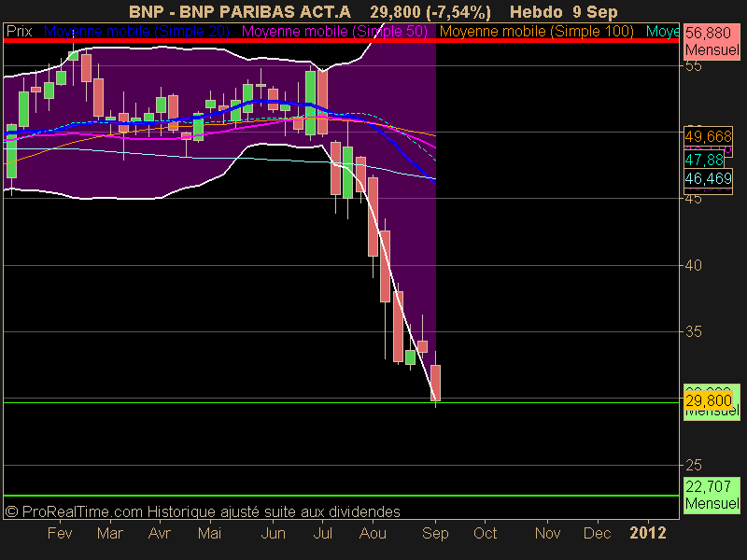Click the Fev month label on the axis
This screenshot has width=747, height=560.
[x=60, y=533]
